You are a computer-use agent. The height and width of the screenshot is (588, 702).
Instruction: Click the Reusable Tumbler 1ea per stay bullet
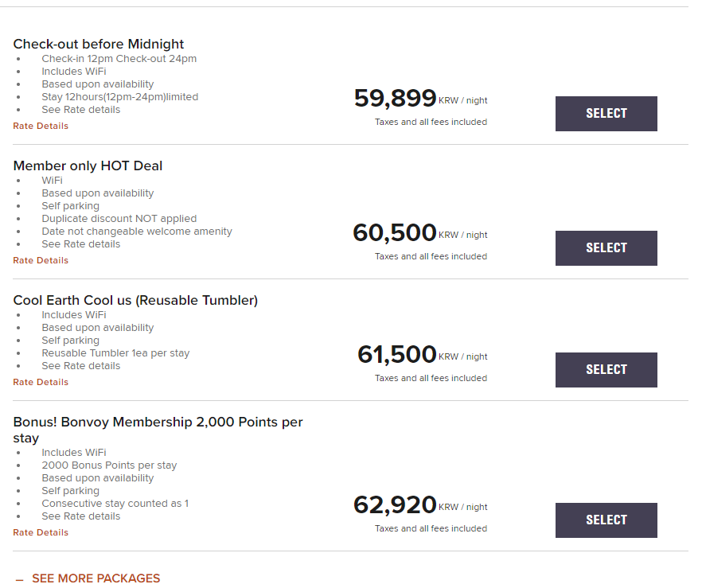click(115, 353)
